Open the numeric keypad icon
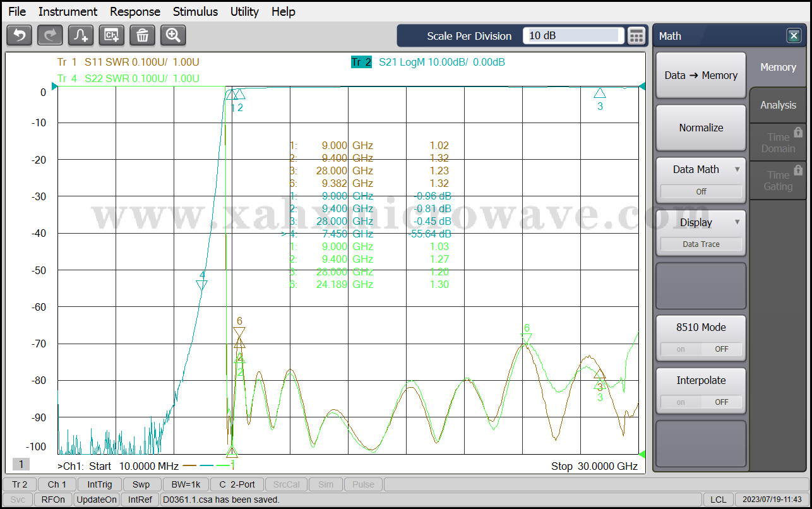 click(636, 36)
